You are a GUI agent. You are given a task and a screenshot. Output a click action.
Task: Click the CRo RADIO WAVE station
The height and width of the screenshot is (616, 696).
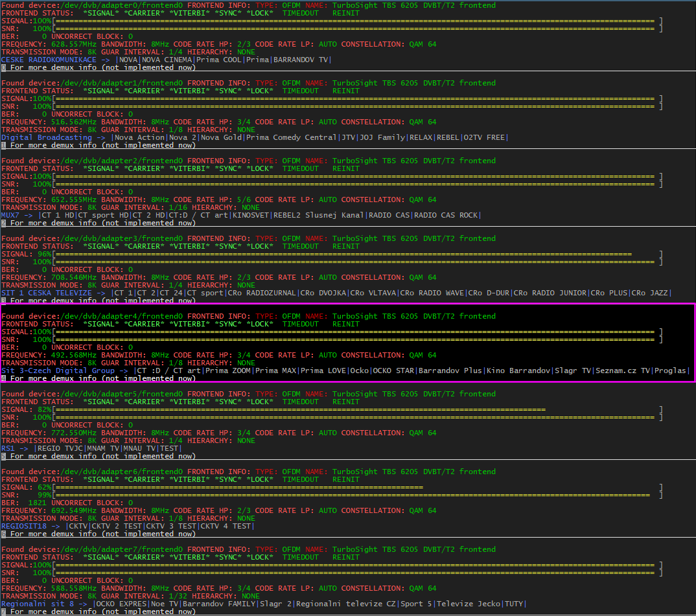click(x=432, y=293)
